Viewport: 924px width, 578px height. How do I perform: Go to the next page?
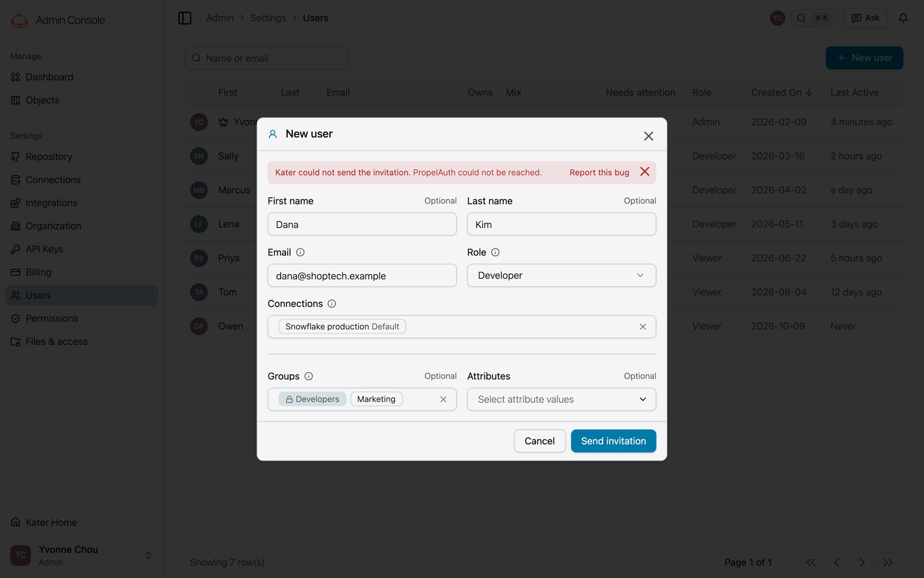[862, 563]
